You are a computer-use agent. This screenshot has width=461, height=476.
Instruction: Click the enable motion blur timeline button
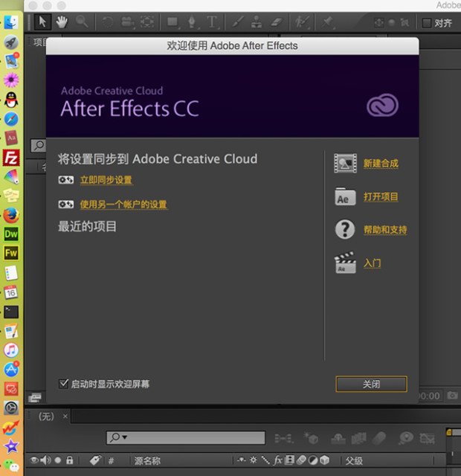[x=379, y=438]
